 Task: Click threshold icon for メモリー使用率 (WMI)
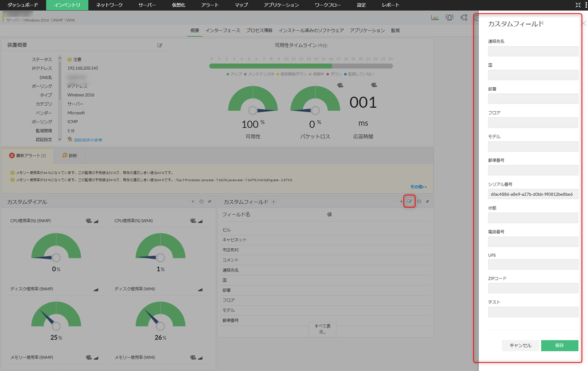[193, 358]
